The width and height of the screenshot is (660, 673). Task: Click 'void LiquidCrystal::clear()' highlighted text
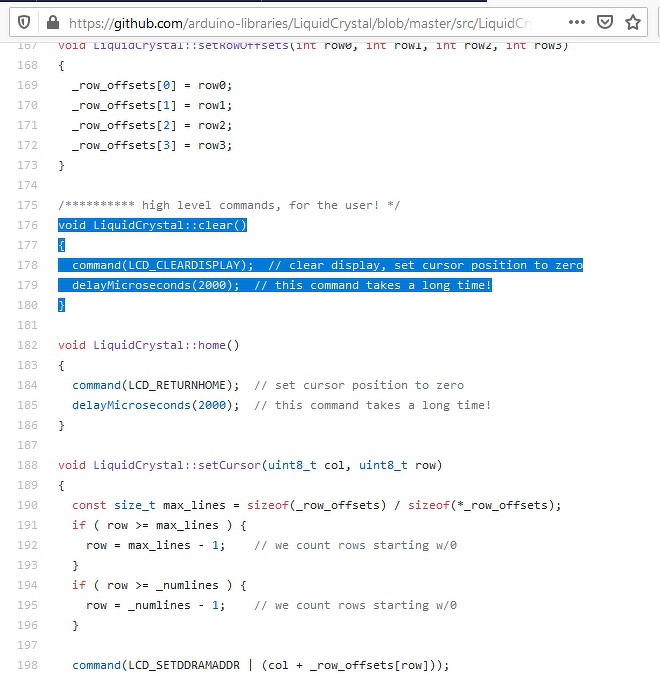click(x=152, y=225)
